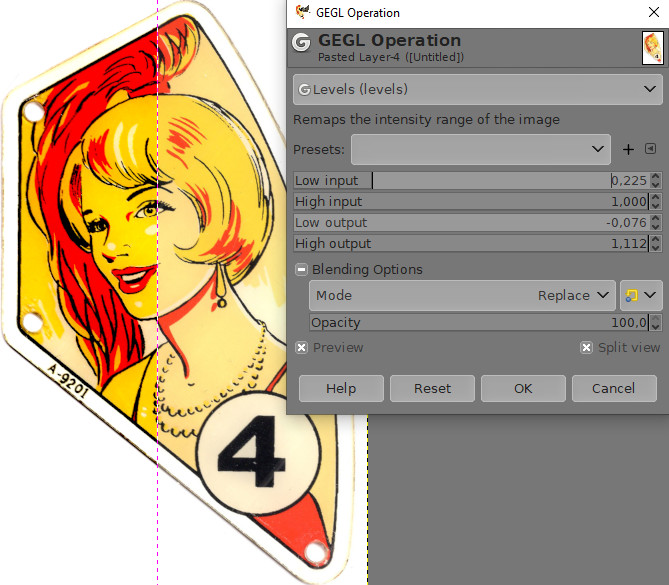
Task: Decrease High output value with down arrow
Action: tap(656, 247)
